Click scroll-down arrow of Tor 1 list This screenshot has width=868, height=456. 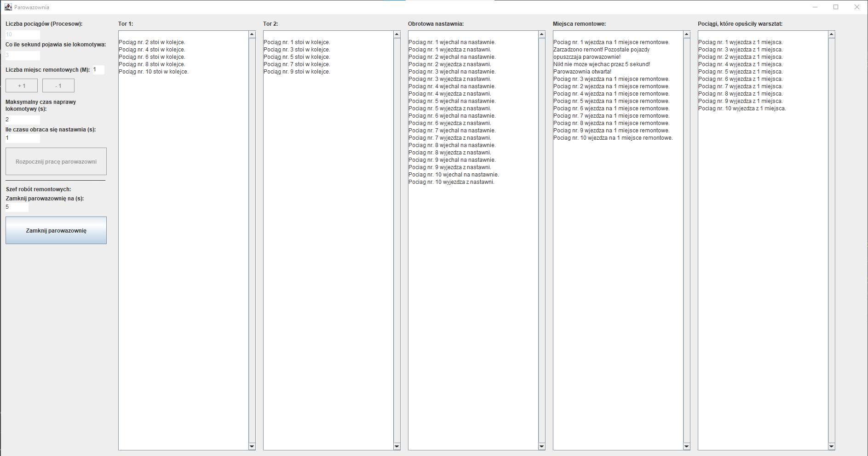252,446
